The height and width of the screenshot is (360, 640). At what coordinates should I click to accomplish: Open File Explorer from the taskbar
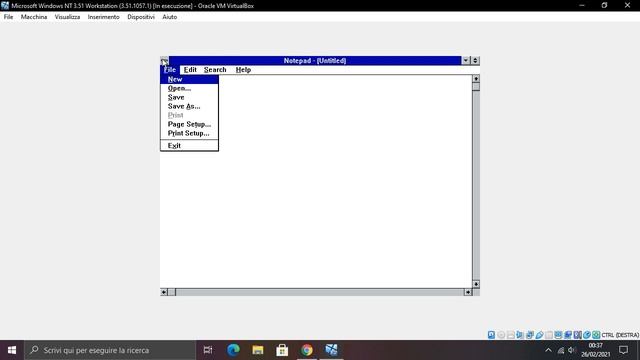pos(258,350)
